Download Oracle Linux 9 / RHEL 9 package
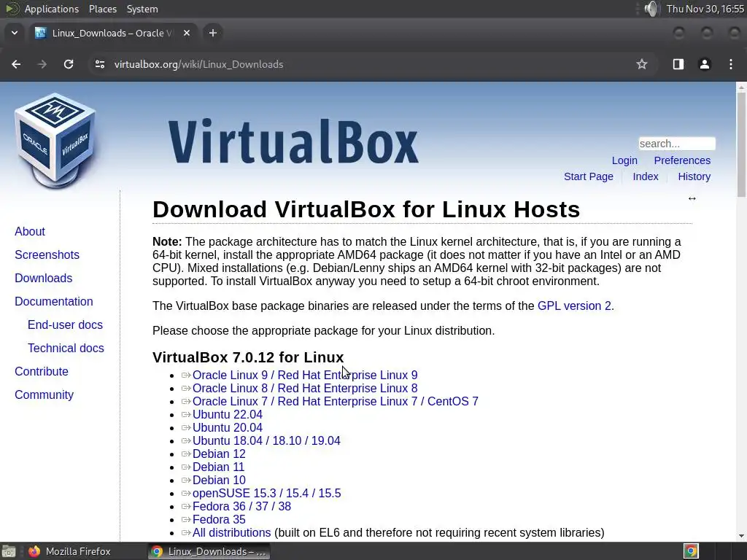Screen dimensions: 747x560 click(x=305, y=376)
